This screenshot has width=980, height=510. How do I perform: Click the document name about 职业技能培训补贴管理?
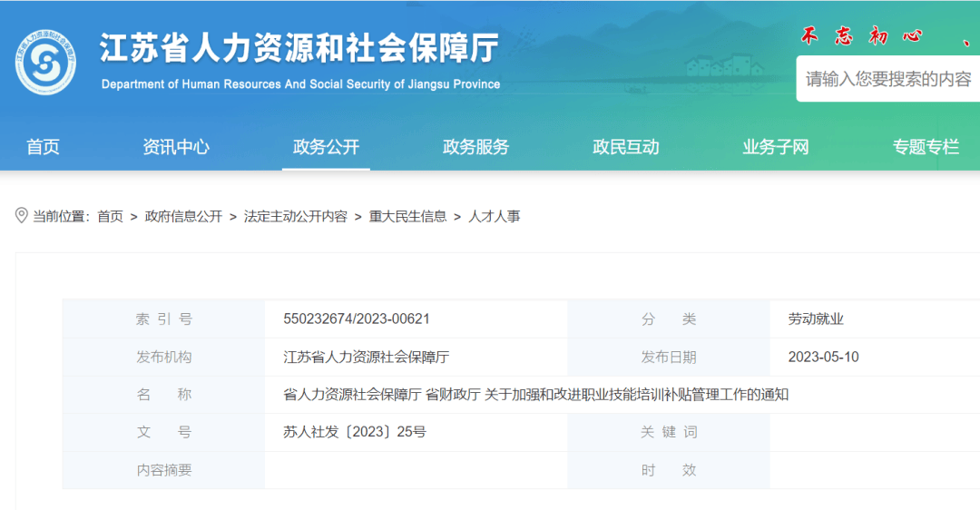coord(535,395)
